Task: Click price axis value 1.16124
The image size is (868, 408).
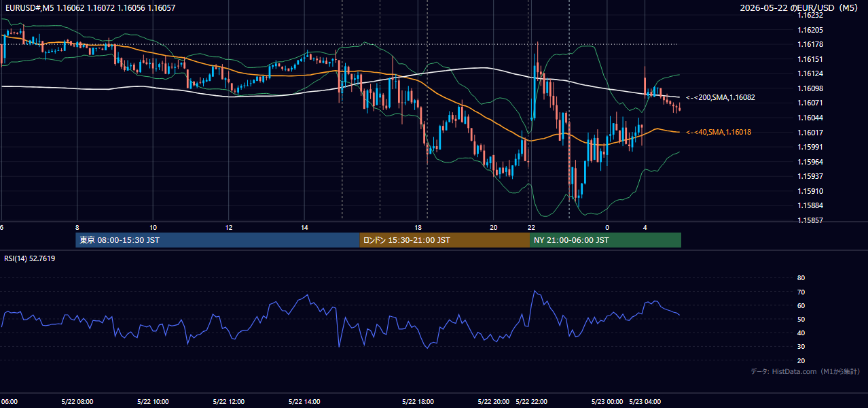Action: coord(810,73)
